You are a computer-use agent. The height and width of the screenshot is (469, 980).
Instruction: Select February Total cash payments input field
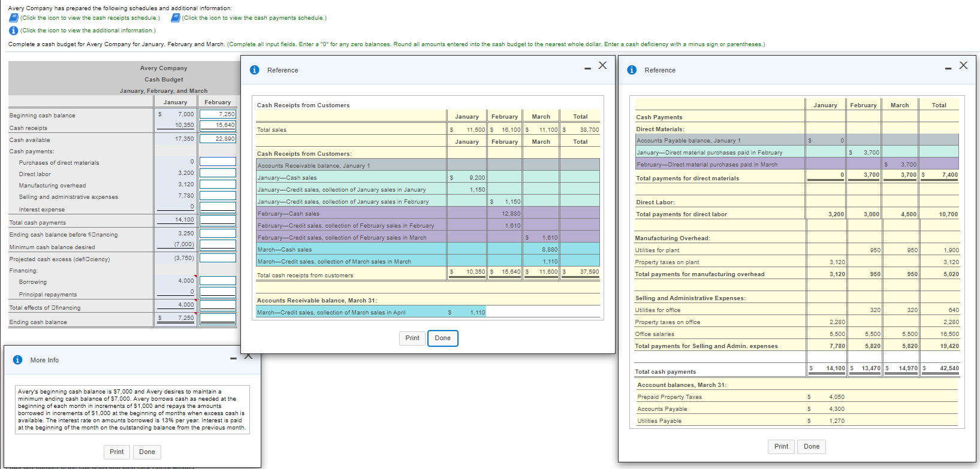pos(218,220)
